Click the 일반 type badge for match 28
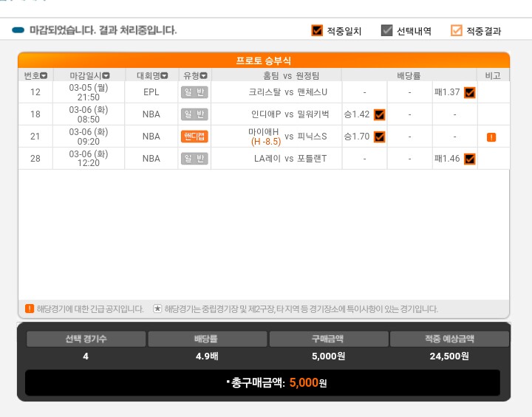 click(194, 159)
